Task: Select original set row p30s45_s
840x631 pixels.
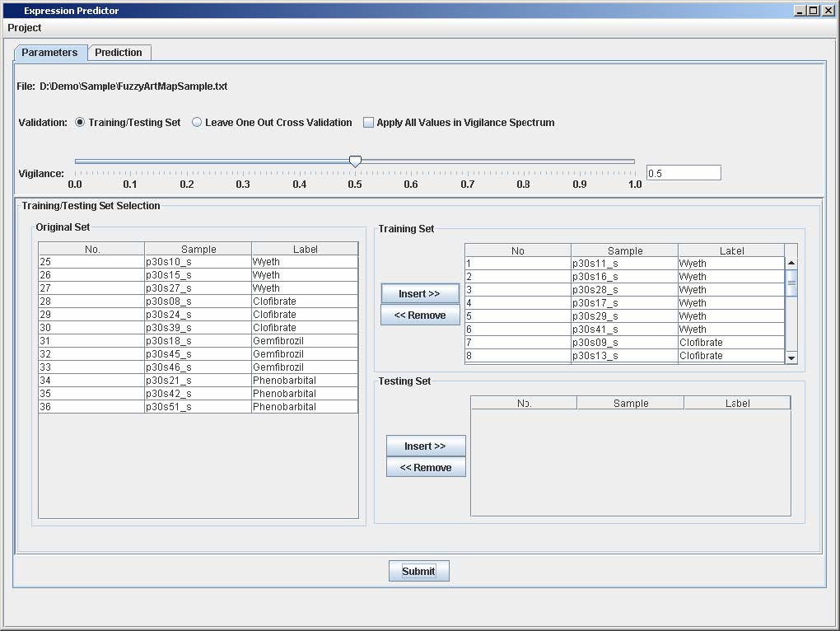Action: 198,354
